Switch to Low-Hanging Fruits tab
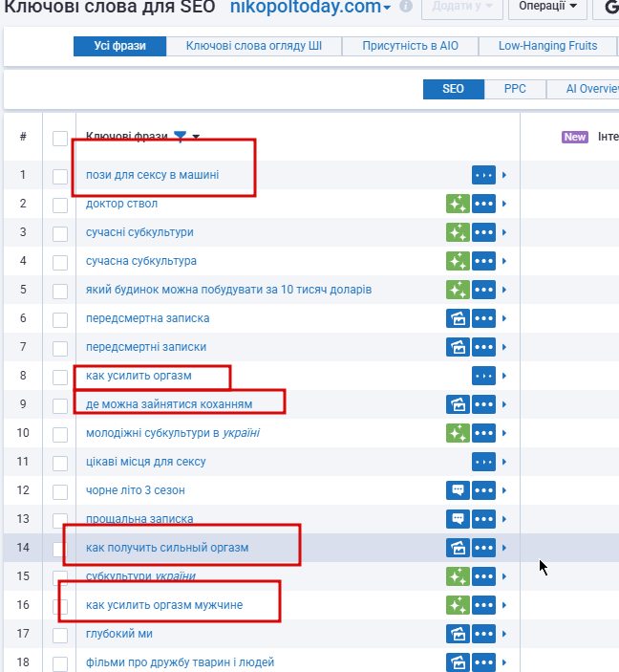 pos(547,46)
